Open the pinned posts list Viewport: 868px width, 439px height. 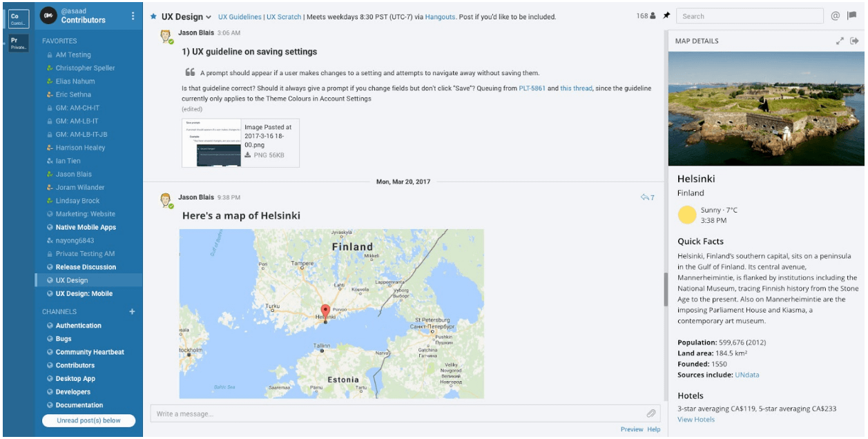click(666, 16)
